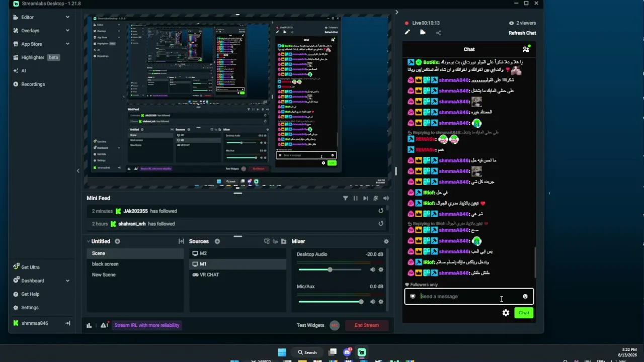Select the scene named Scene

(135, 253)
